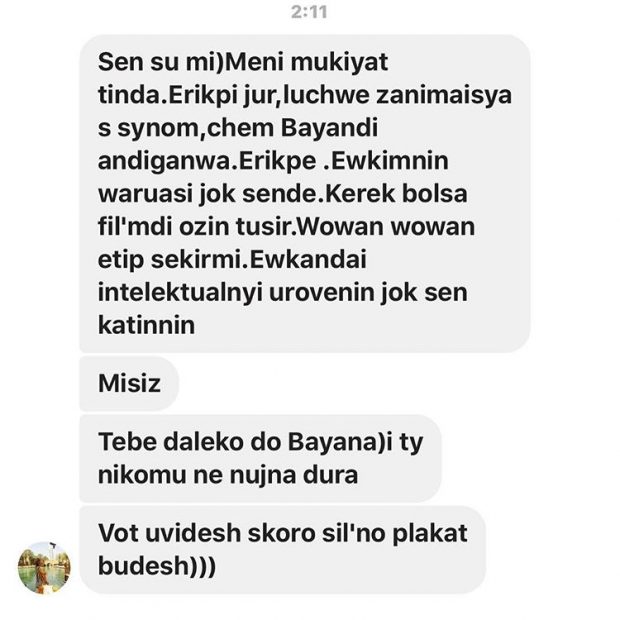Click the word 'mukiyat' on the first line
This screenshot has width=620, height=620.
(x=340, y=62)
